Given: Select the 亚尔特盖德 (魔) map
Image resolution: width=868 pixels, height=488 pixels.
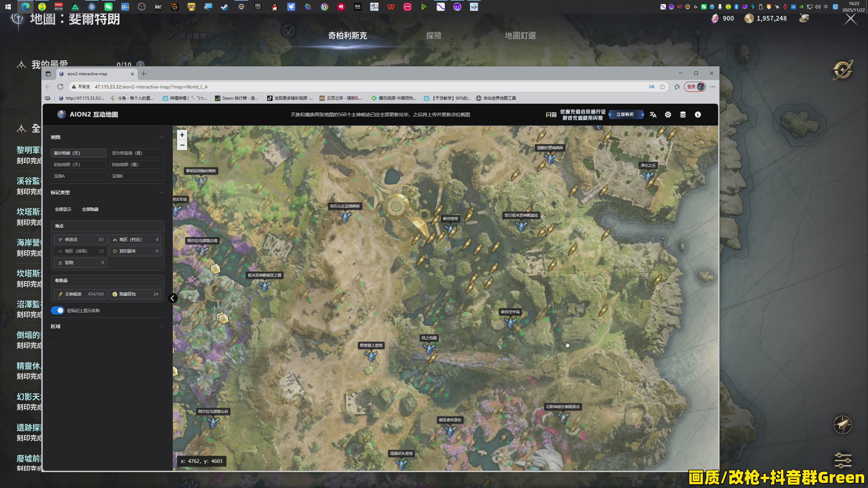Looking at the screenshot, I should click(x=136, y=153).
